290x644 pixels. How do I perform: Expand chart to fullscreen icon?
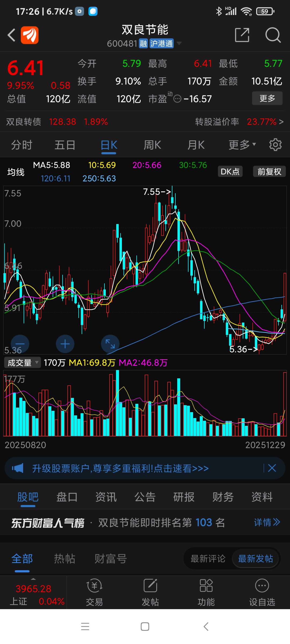[x=110, y=344]
